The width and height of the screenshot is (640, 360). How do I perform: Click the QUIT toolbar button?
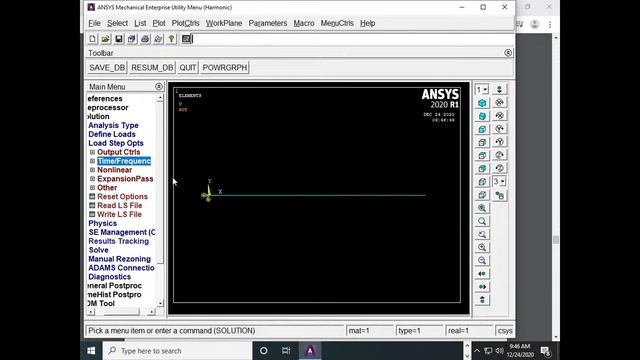click(188, 68)
